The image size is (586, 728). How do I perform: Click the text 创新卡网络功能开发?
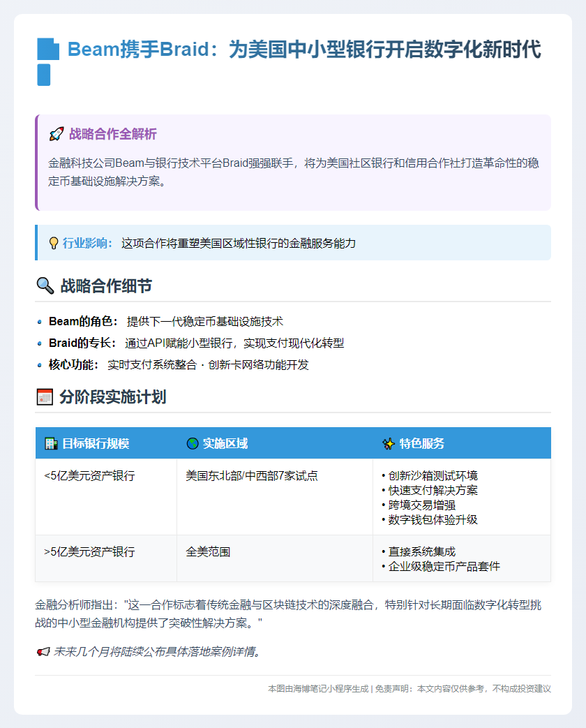click(258, 365)
